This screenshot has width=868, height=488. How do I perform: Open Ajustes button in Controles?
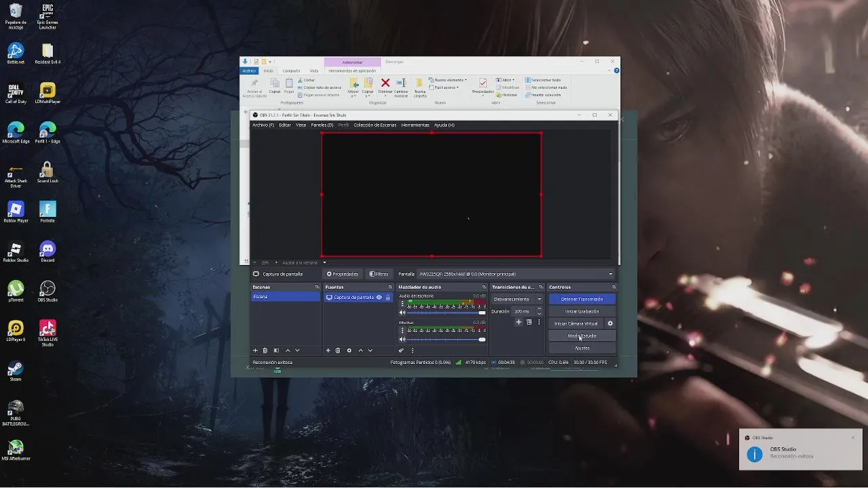(x=582, y=348)
